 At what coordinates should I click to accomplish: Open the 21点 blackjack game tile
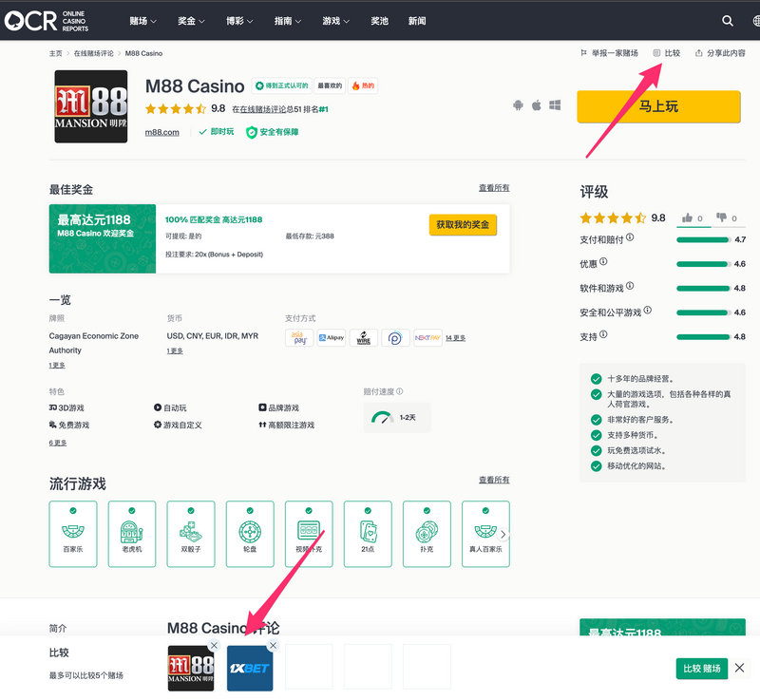click(x=368, y=534)
